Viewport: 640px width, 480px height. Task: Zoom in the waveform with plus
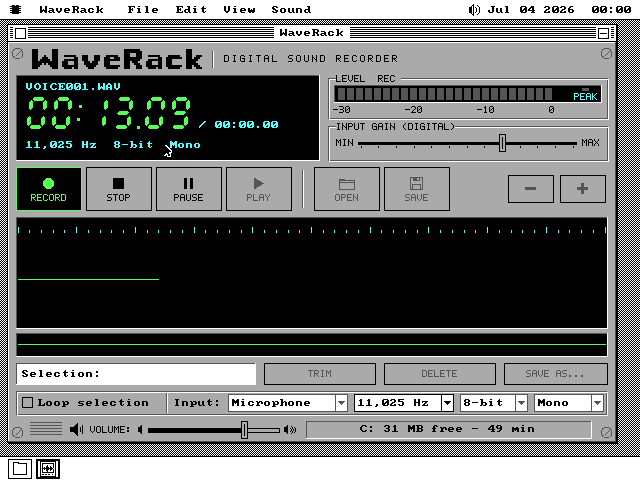(582, 189)
